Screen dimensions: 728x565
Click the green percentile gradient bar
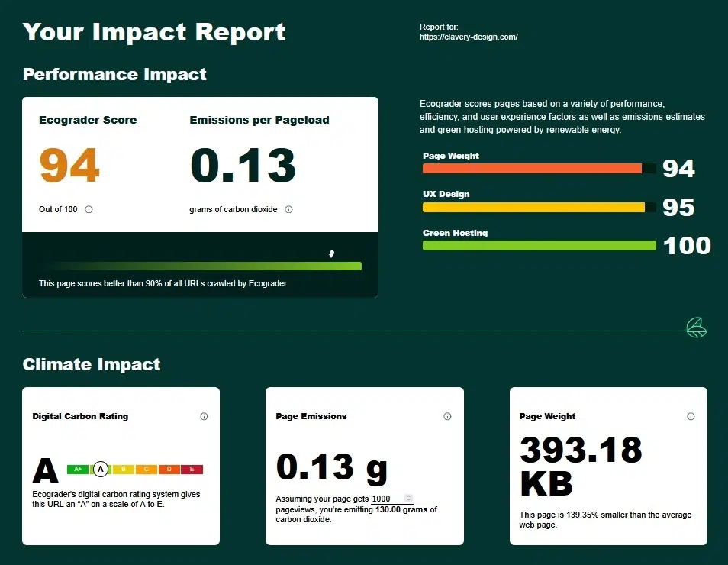point(200,266)
